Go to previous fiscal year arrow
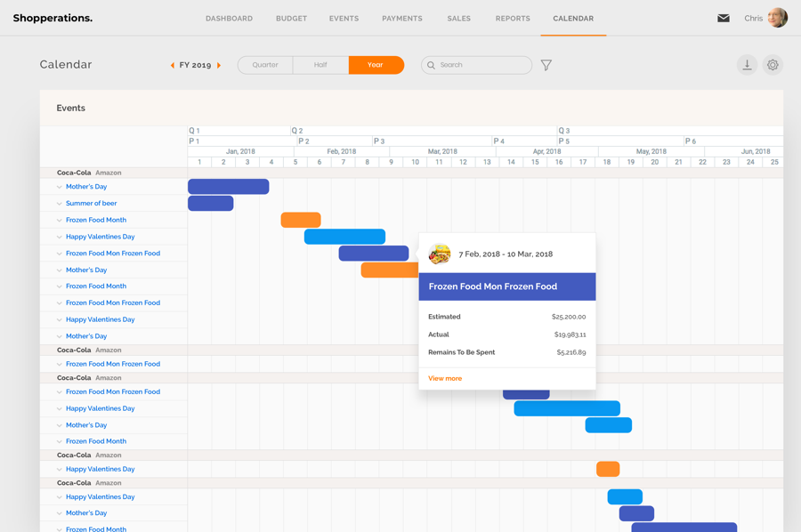The height and width of the screenshot is (532, 801). click(x=172, y=65)
